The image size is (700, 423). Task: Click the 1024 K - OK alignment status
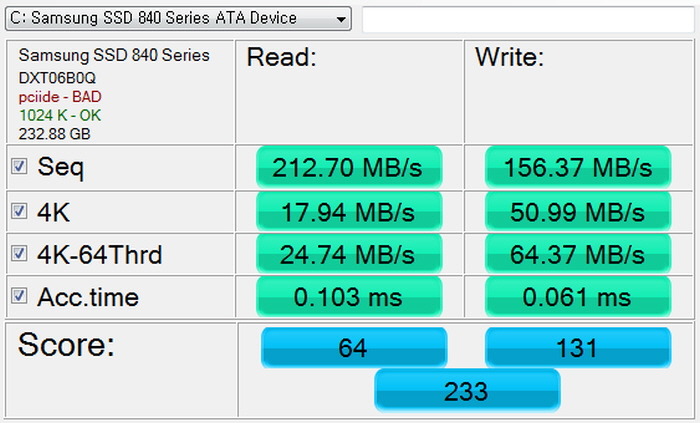click(60, 116)
